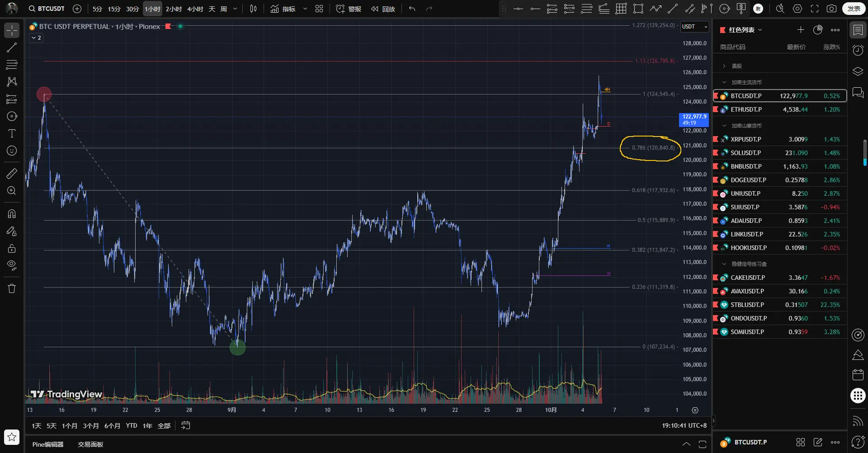Screen dimensions: 868x453
Task: Toggle the red flag on SOLUSDT.P
Action: pos(716,153)
